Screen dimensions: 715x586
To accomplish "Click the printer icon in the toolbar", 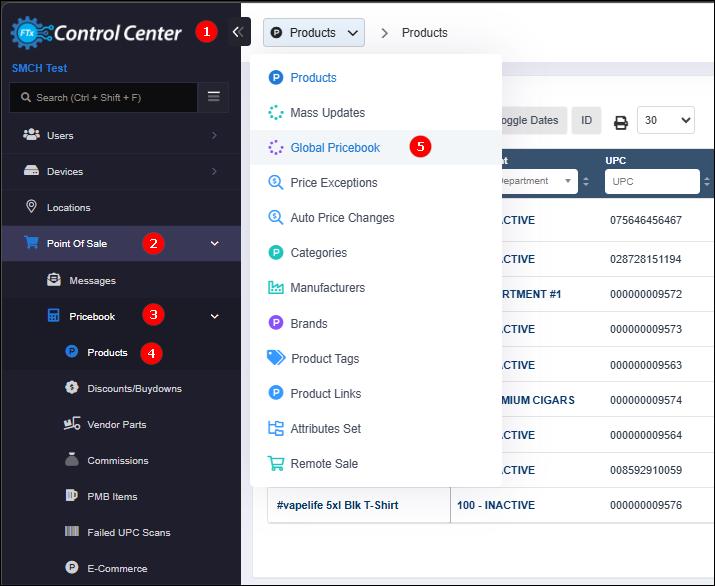I will (x=620, y=121).
